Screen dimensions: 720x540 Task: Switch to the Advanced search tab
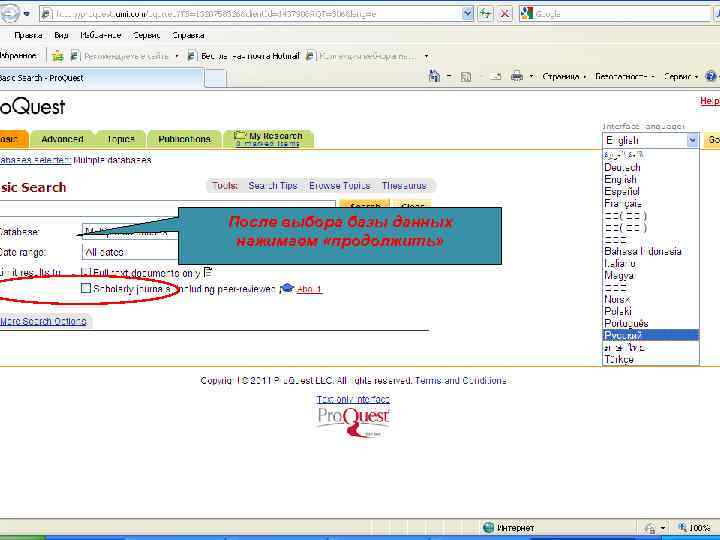coord(62,139)
